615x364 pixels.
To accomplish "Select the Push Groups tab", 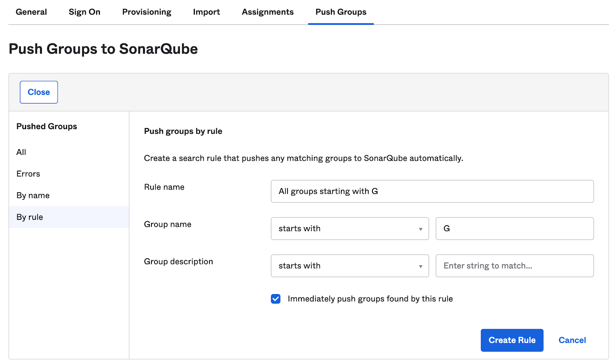I will (x=341, y=12).
